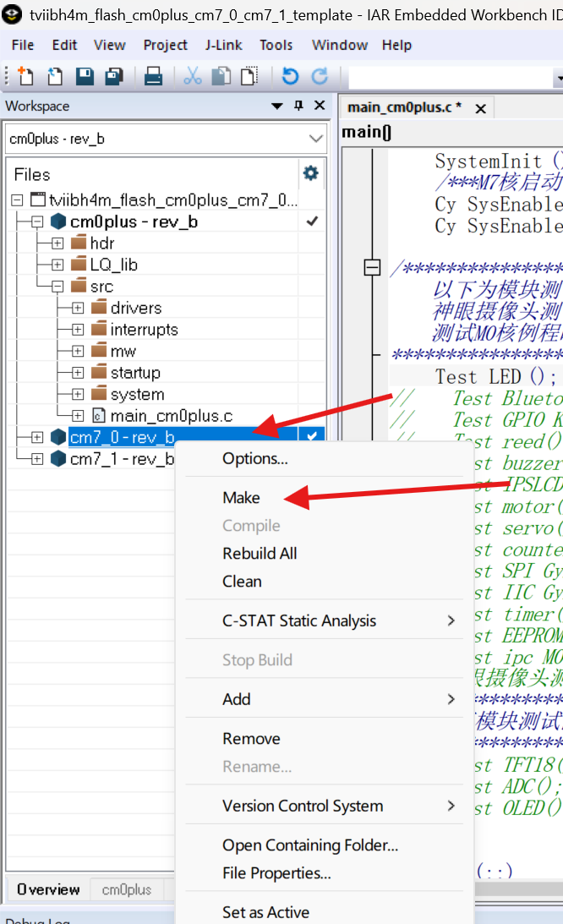Open the J-Link menu
The width and height of the screenshot is (563, 924).
(x=223, y=45)
